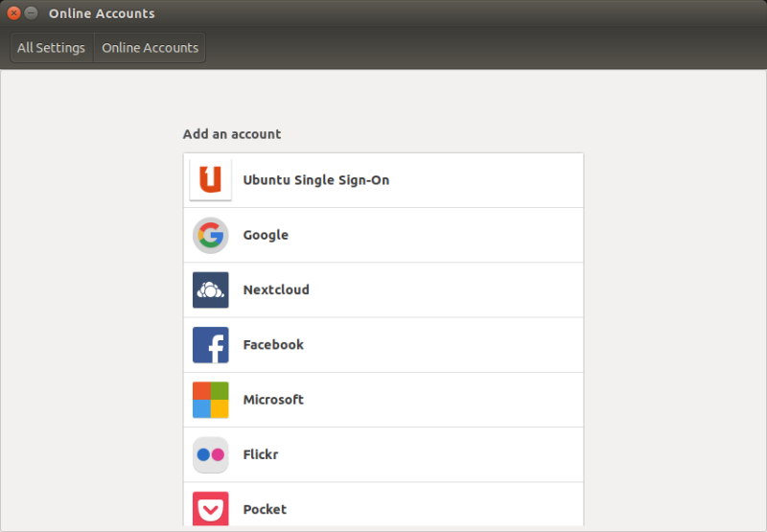
Task: Click the Pocket logo icon
Action: (210, 509)
